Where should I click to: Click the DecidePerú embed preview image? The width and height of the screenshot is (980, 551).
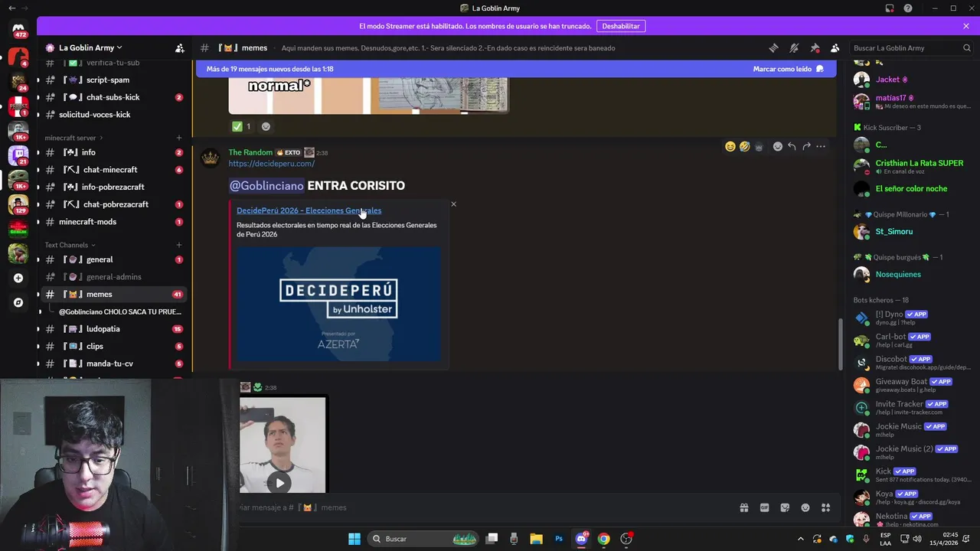pos(338,303)
